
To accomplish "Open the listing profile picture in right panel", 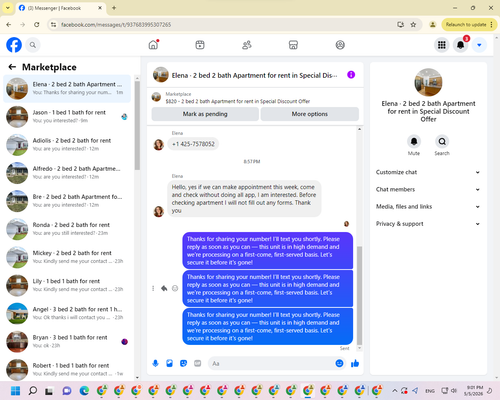I will click(x=428, y=82).
